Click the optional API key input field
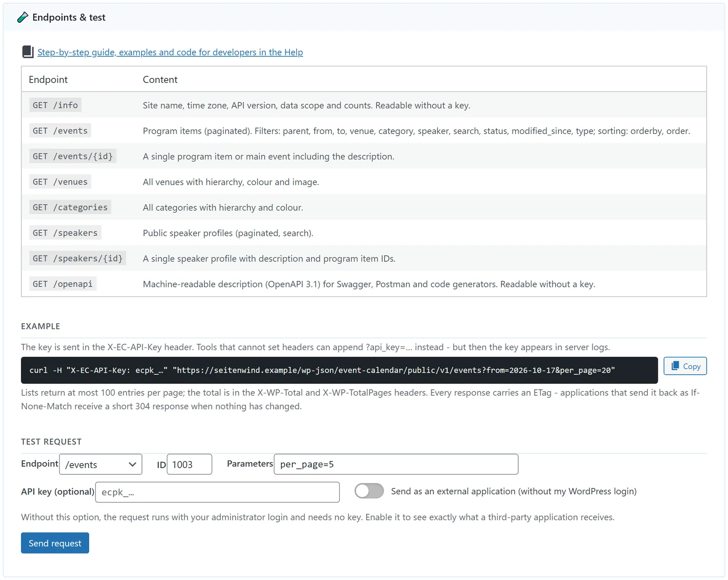The width and height of the screenshot is (728, 580). tap(217, 492)
